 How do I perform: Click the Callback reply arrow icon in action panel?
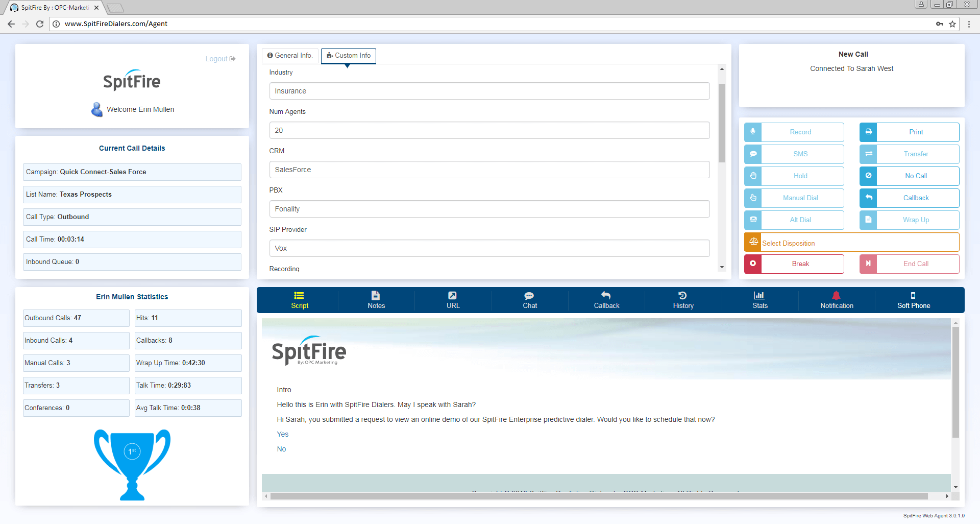(868, 198)
